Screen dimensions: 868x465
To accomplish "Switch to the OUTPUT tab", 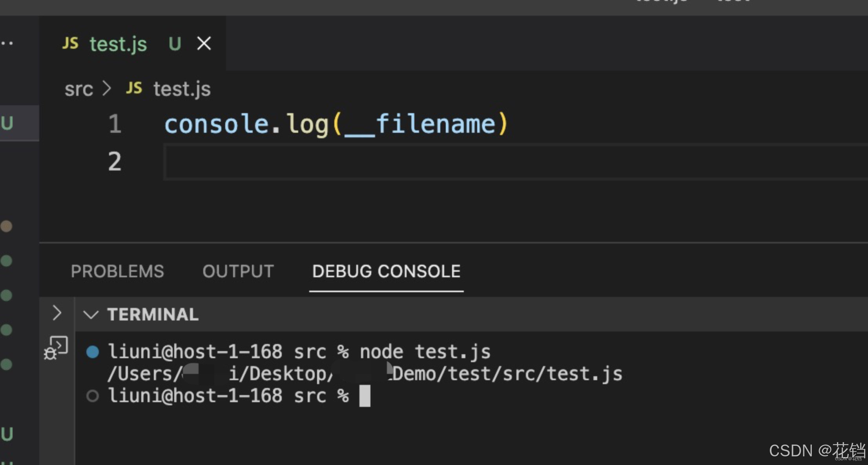I will (238, 271).
